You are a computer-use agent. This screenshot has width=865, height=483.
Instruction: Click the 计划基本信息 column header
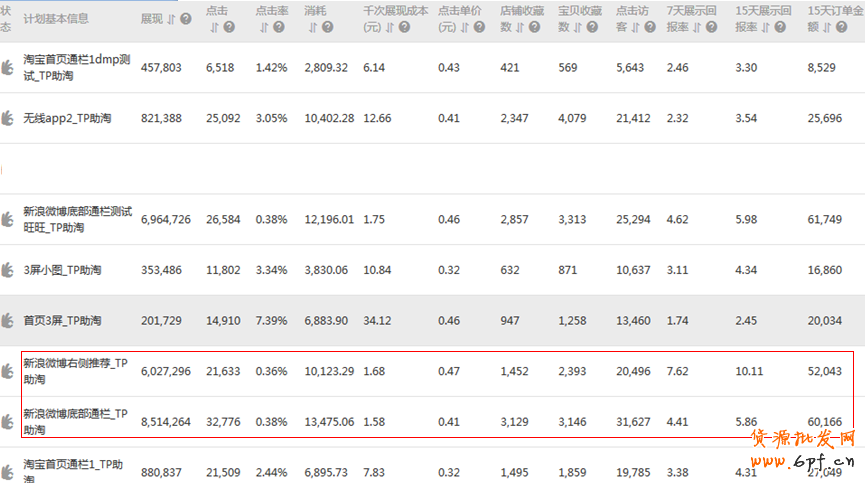point(56,19)
